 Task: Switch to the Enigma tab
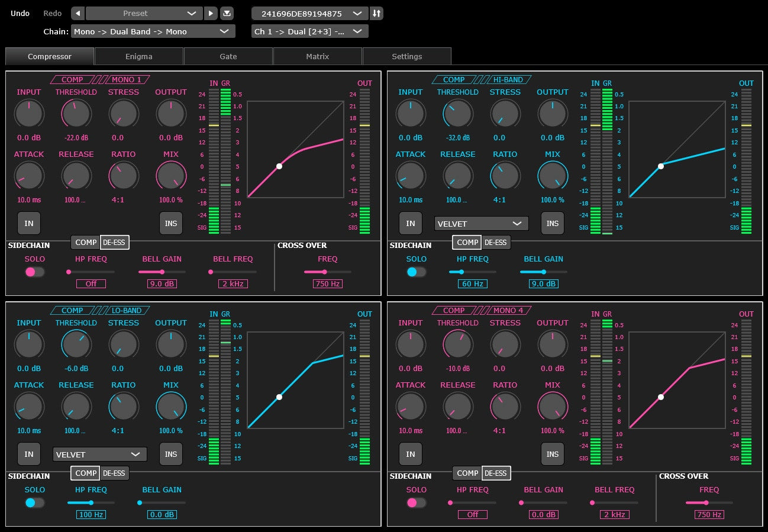139,57
